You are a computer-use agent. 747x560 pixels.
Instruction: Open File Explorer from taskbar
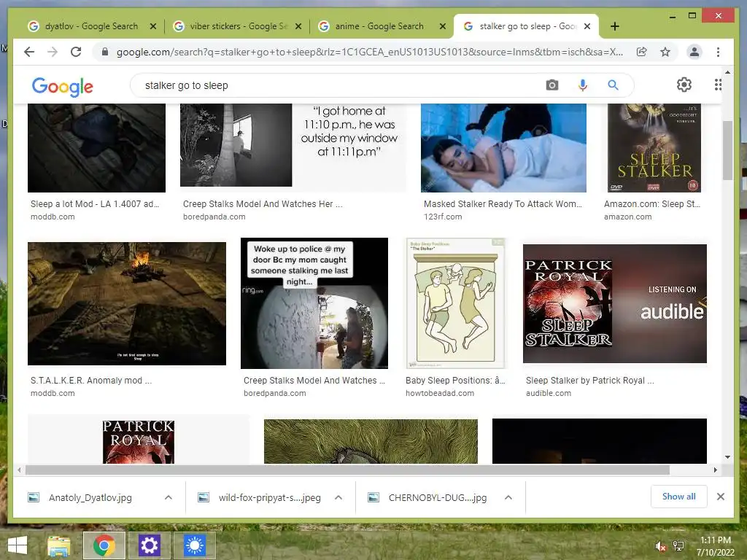[59, 545]
